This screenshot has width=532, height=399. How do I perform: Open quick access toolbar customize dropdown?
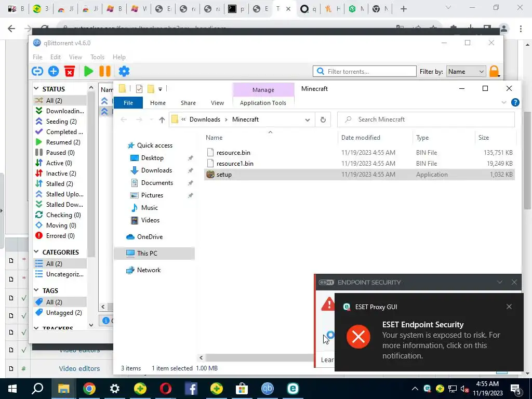point(160,89)
